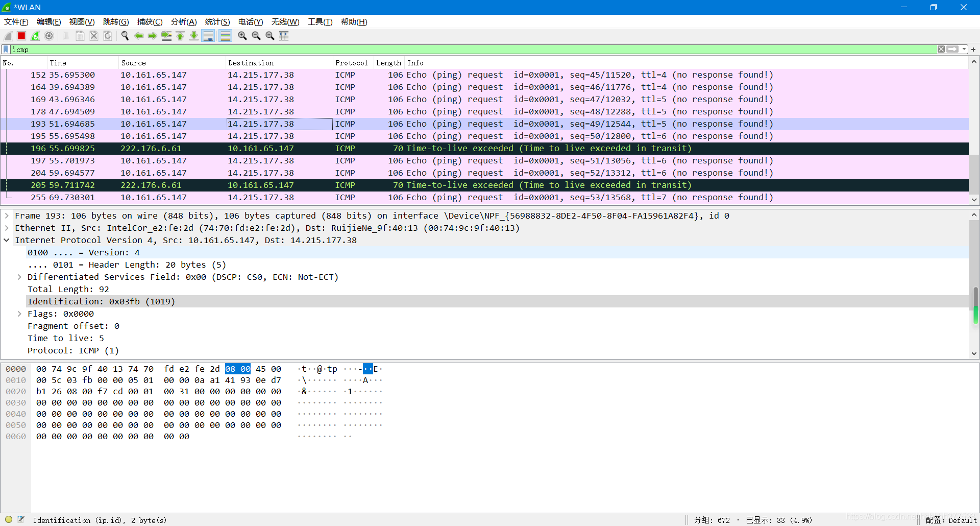The height and width of the screenshot is (526, 980).
Task: Sort packets by Protocol column header
Action: tap(353, 63)
